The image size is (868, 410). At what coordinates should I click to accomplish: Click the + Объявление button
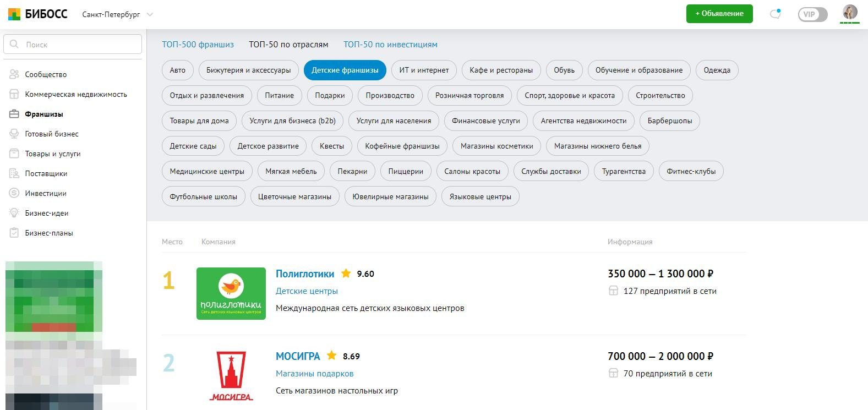[x=719, y=14]
